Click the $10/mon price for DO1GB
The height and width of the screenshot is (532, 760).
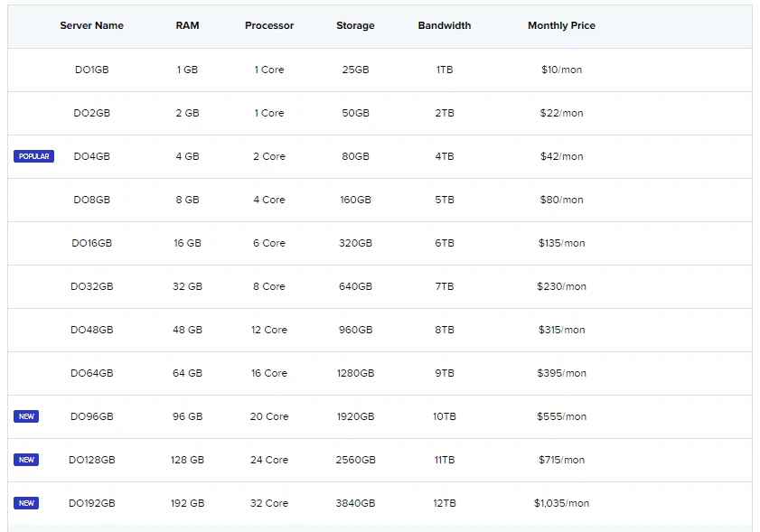[x=561, y=70]
